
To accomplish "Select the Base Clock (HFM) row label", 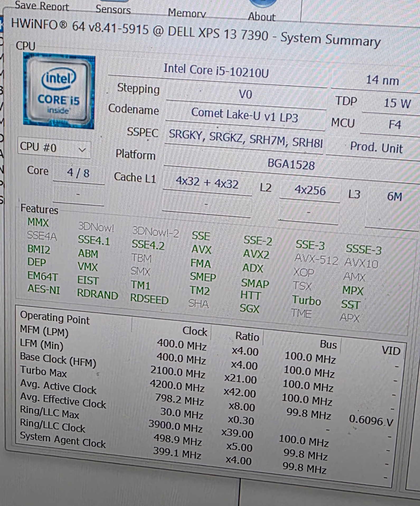I will coord(58,360).
